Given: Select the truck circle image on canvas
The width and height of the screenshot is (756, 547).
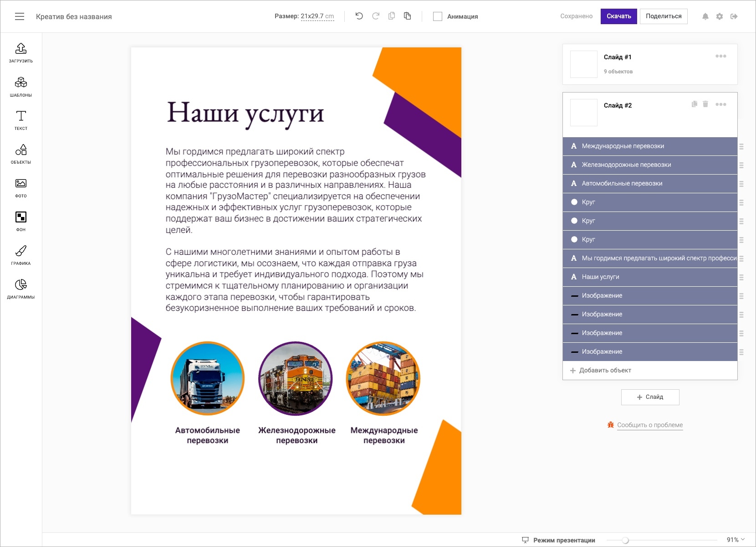Looking at the screenshot, I should tap(208, 378).
